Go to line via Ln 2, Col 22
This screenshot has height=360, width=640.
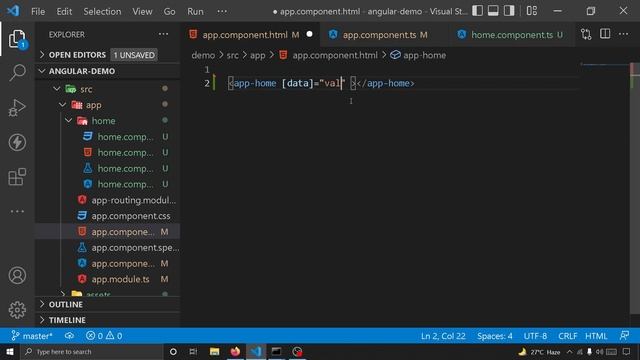443,336
